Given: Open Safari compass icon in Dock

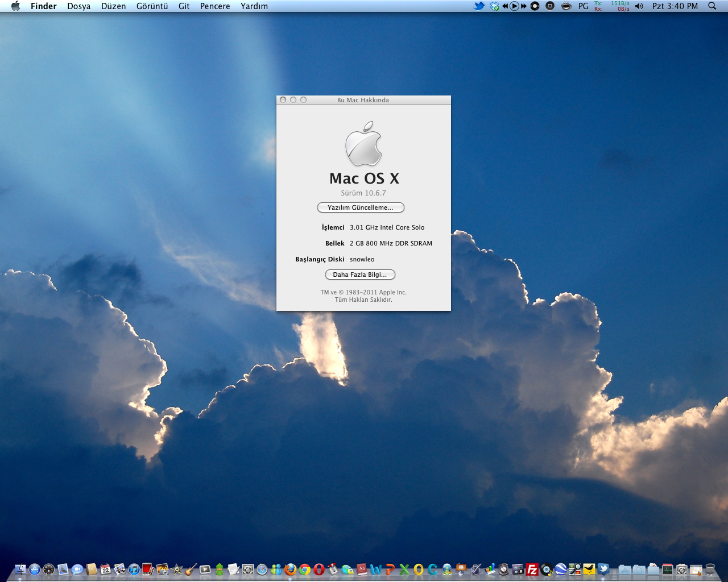Looking at the screenshot, I should 262,569.
